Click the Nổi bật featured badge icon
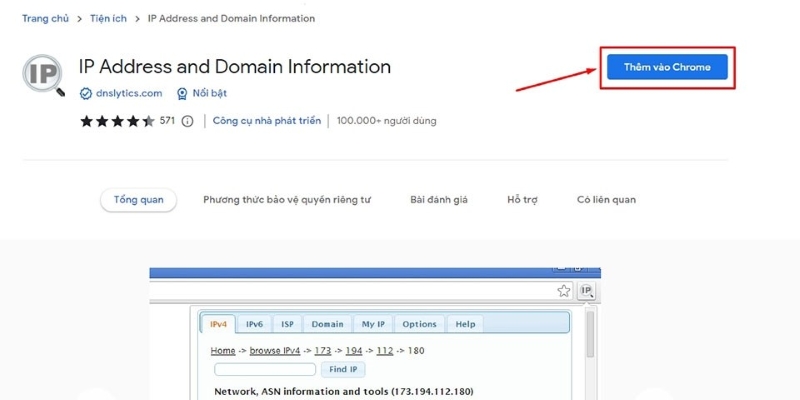Image resolution: width=800 pixels, height=400 pixels. pos(182,93)
